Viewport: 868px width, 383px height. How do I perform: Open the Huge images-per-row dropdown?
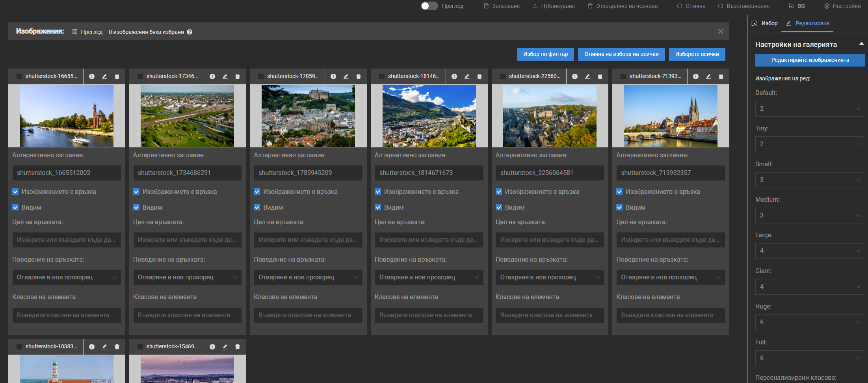point(810,322)
